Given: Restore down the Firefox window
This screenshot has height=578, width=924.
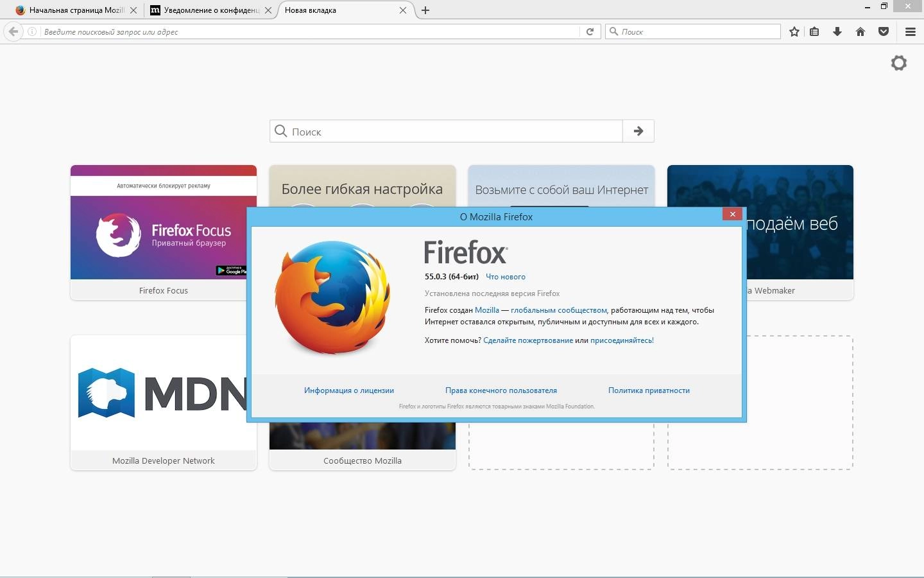Looking at the screenshot, I should pos(884,6).
